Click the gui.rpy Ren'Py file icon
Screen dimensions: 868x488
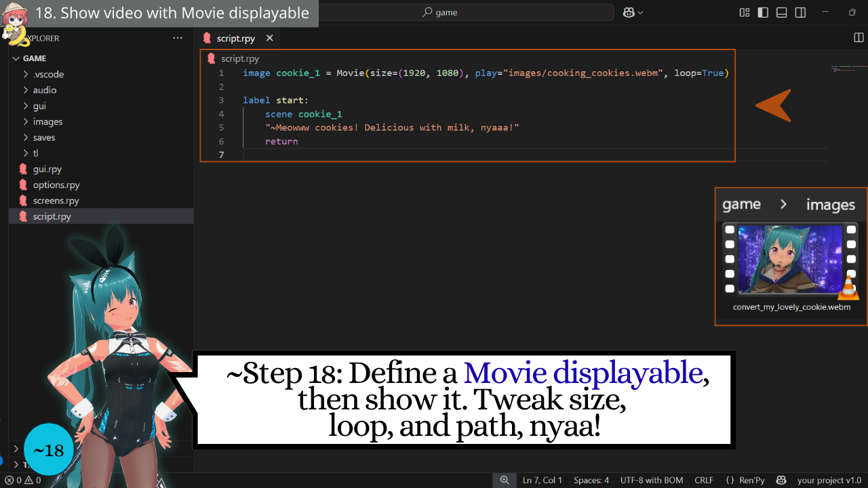pyautogui.click(x=23, y=169)
